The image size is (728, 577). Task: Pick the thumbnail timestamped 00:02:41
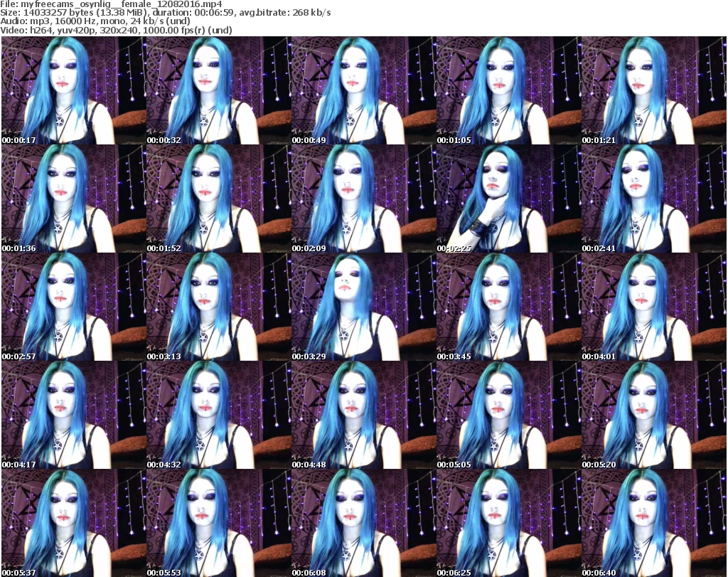653,198
